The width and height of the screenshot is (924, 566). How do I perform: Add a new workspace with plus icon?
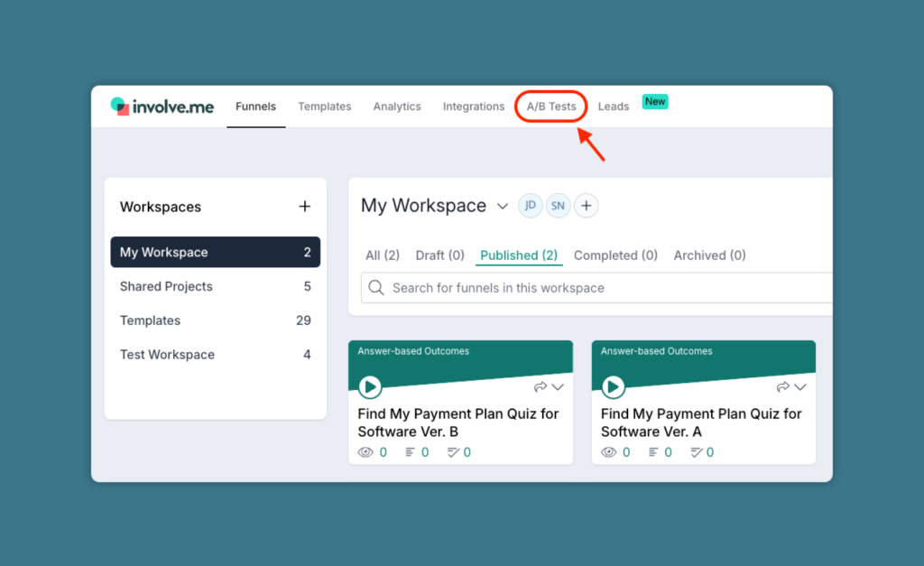(304, 207)
